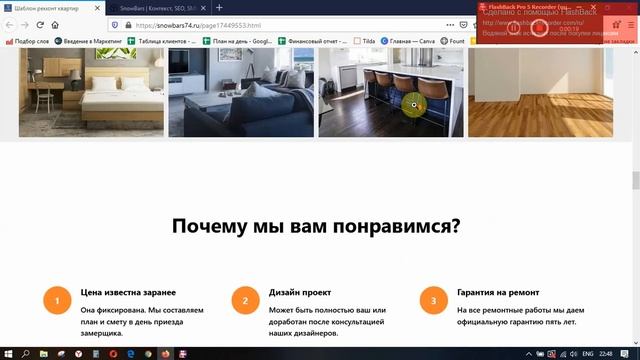This screenshot has height=360, width=640.
Task: Open Microsoft Edge from the taskbar
Action: point(131,354)
